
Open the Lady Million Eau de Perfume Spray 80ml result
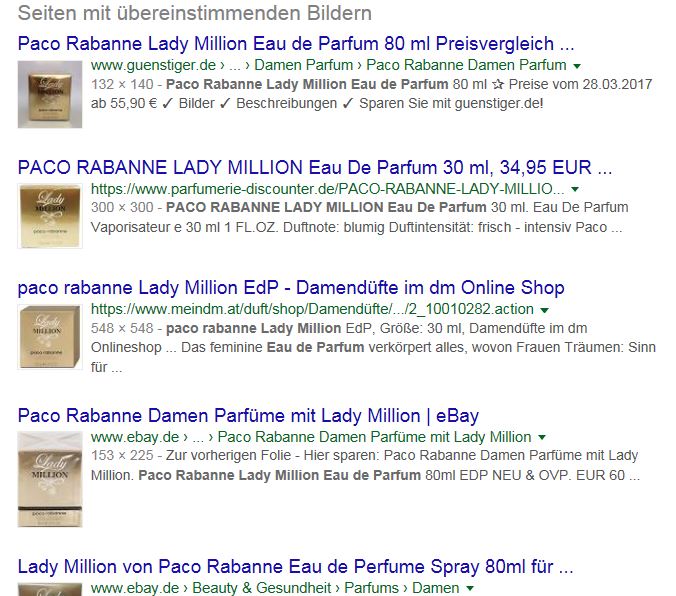[295, 567]
